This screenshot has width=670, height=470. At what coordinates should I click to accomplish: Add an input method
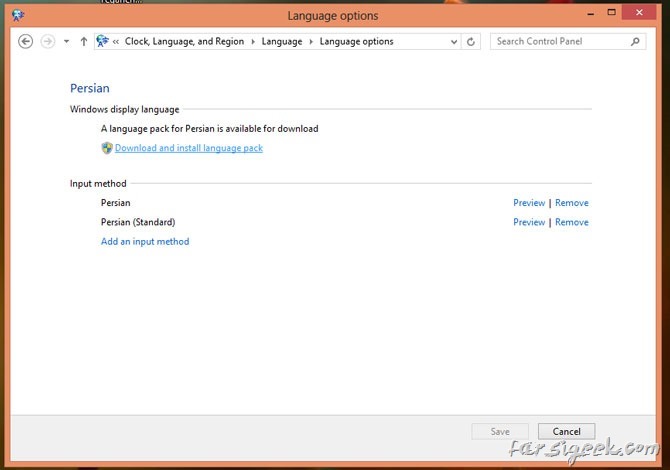pos(145,241)
